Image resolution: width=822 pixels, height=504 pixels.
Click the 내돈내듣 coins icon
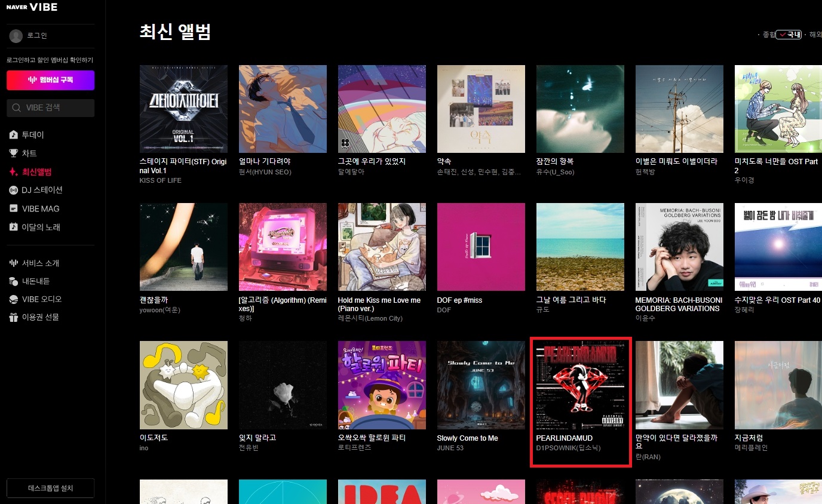(x=14, y=281)
